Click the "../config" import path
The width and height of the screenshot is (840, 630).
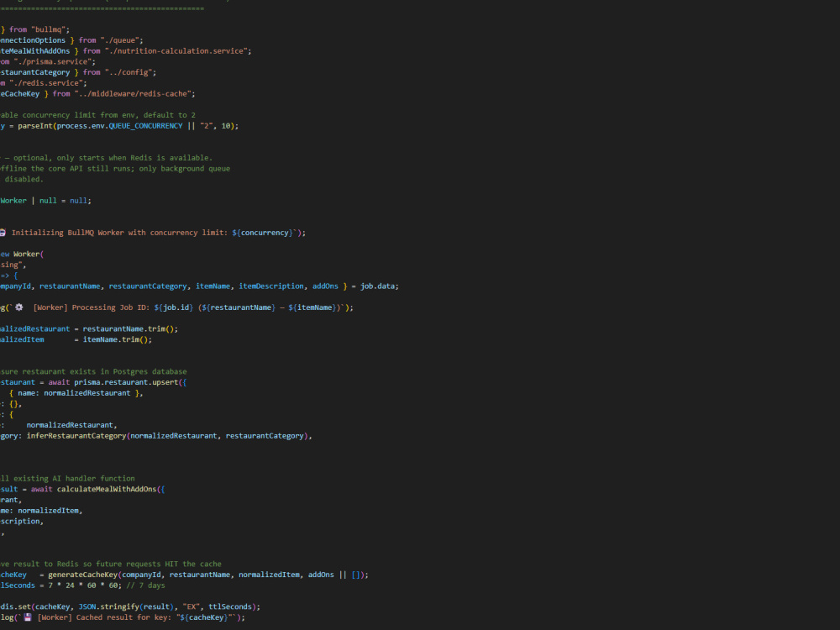[x=130, y=72]
